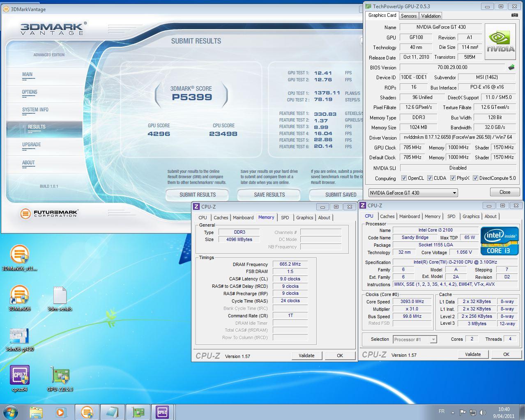Open Windows Media Player taskbar icon
525x420 pixels.
(61, 412)
